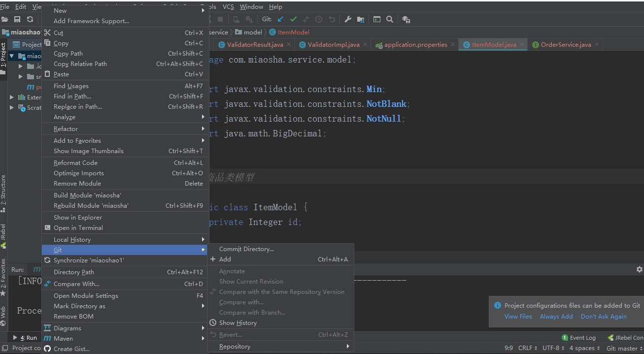Screen dimensions: 644x354
Task: Change the CRLF line separator setting
Action: tap(528, 348)
